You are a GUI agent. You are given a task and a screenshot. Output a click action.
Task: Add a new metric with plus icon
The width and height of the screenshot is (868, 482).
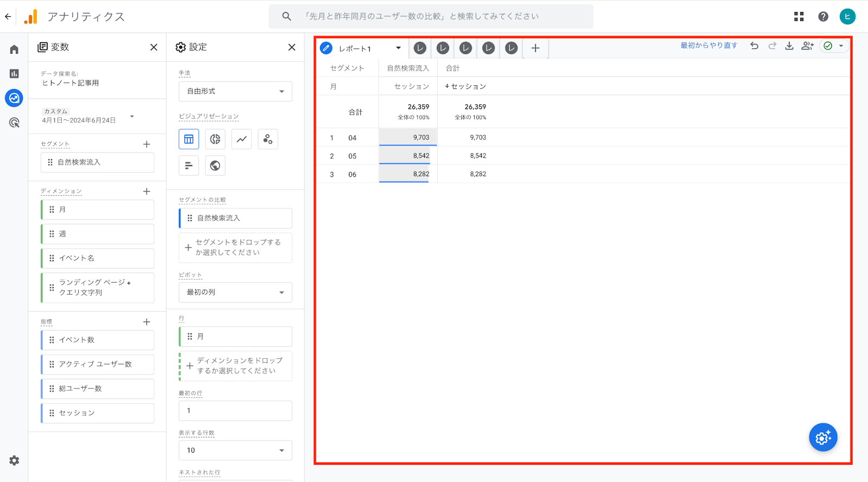146,322
